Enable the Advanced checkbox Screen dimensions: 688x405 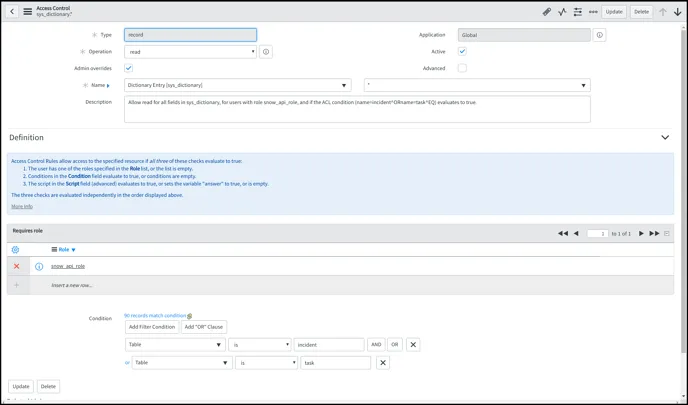[462, 68]
